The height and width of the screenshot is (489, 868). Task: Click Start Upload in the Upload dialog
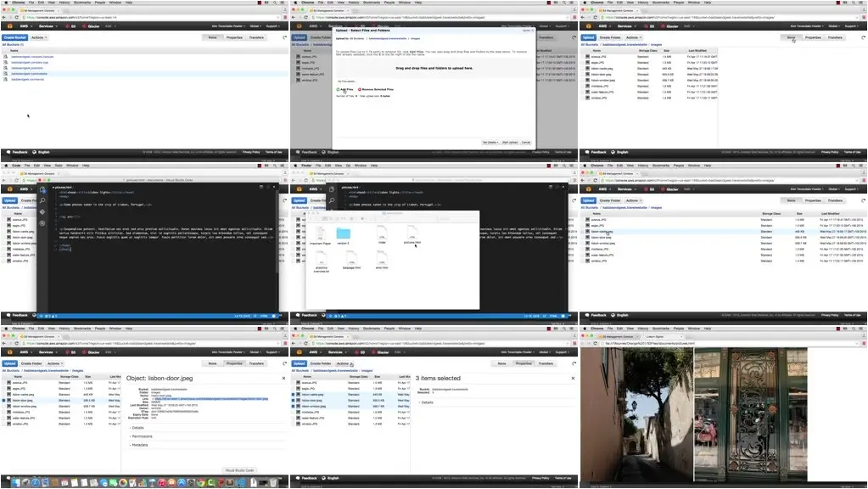[510, 143]
